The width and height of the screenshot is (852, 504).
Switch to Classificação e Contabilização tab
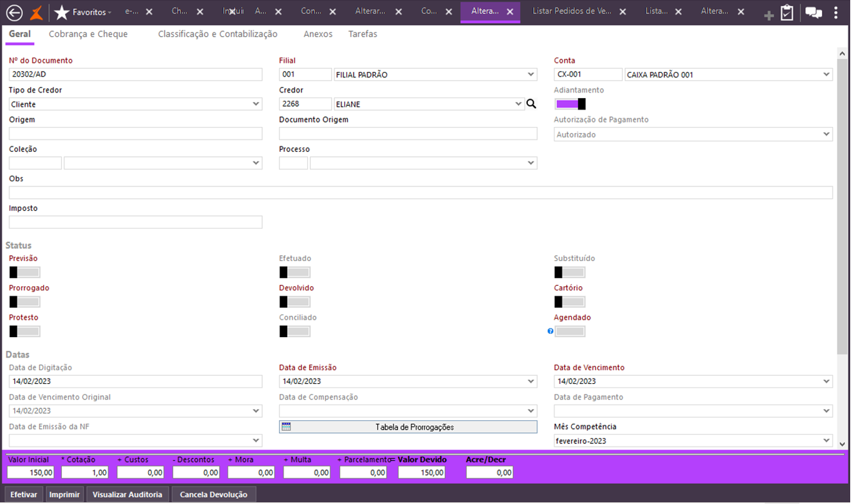click(x=218, y=34)
